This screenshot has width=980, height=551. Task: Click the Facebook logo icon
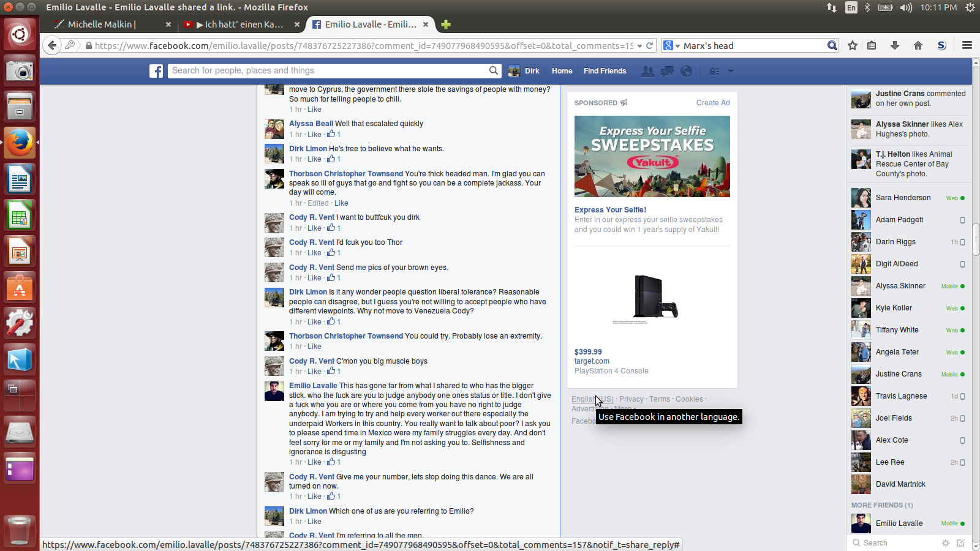click(x=156, y=71)
